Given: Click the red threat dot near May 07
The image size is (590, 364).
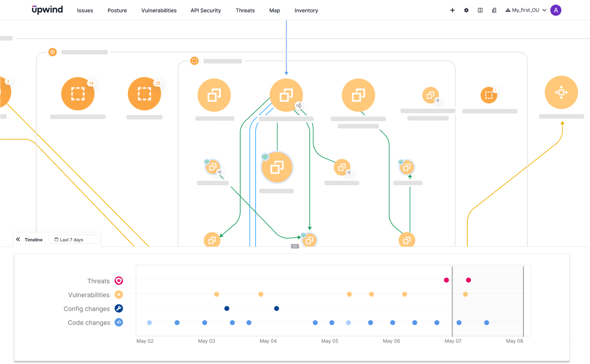Looking at the screenshot, I should [446, 280].
